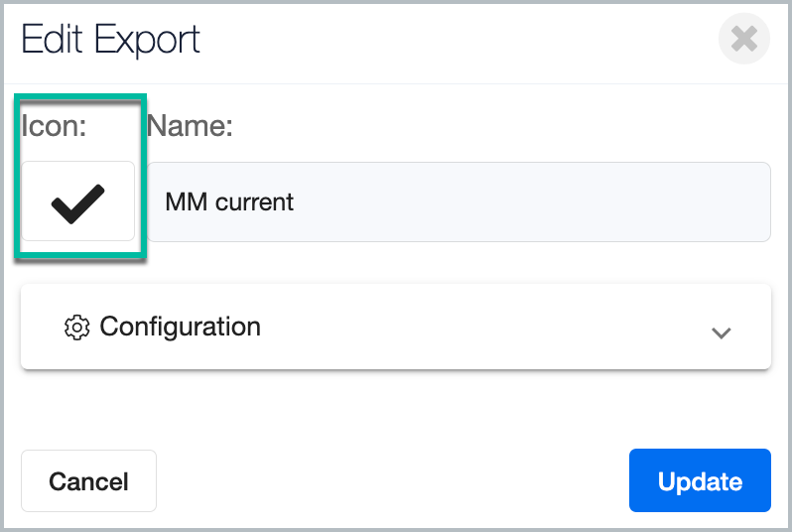
Task: Cancel editing the export
Action: click(x=89, y=481)
